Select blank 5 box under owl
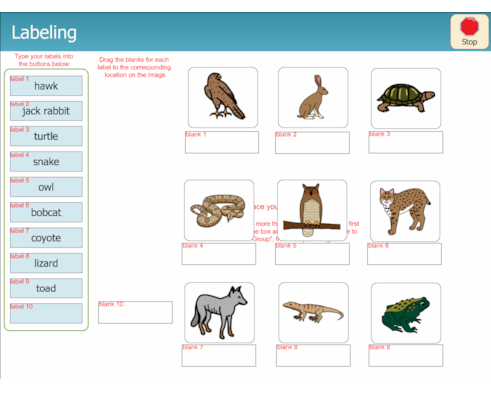This screenshot has height=393, width=491. click(x=312, y=254)
